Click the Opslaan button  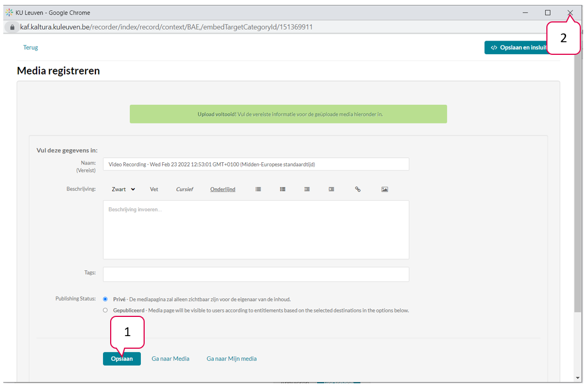pyautogui.click(x=122, y=359)
